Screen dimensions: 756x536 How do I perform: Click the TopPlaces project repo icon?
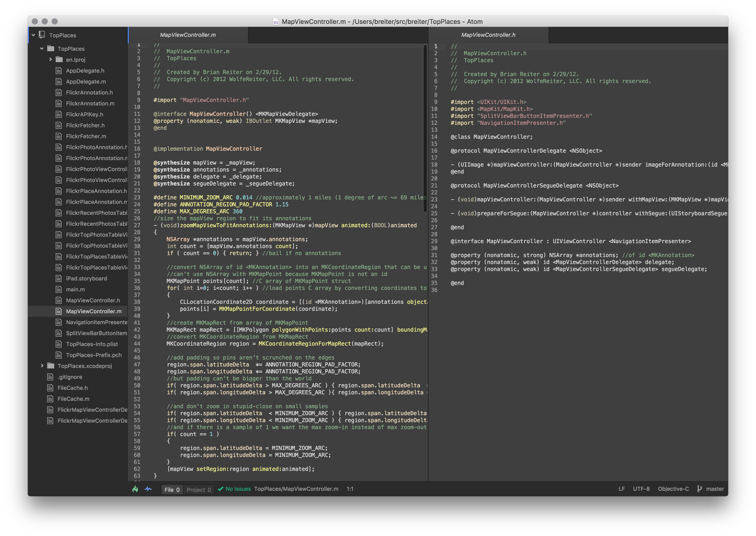click(42, 35)
